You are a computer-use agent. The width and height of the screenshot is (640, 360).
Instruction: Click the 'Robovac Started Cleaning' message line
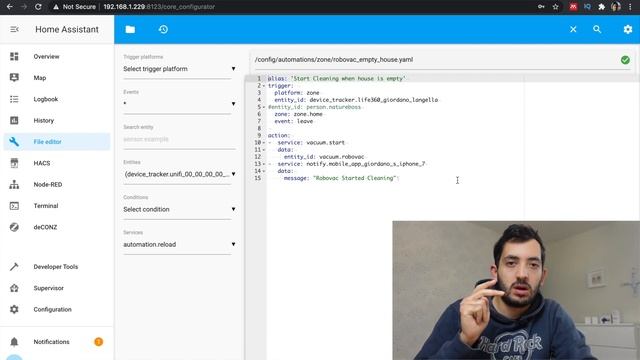coord(341,178)
